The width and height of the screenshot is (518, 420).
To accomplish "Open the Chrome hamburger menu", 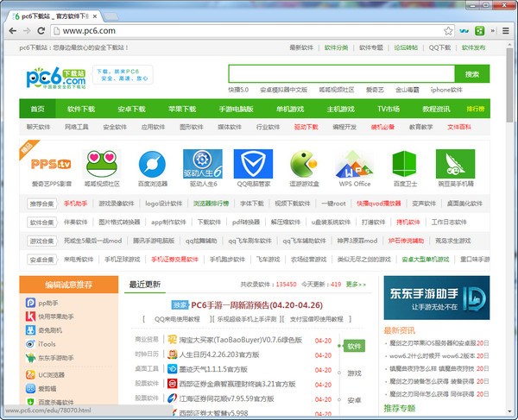I will click(x=502, y=30).
